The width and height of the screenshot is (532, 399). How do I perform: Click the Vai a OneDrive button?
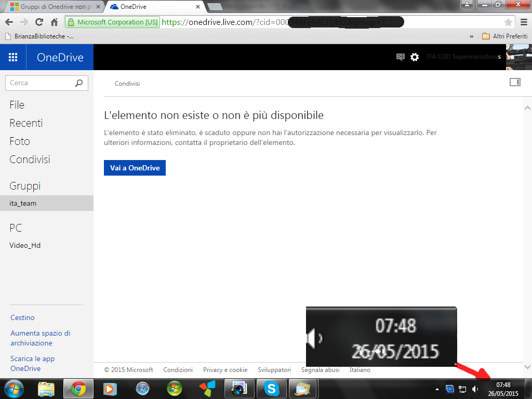coord(135,168)
